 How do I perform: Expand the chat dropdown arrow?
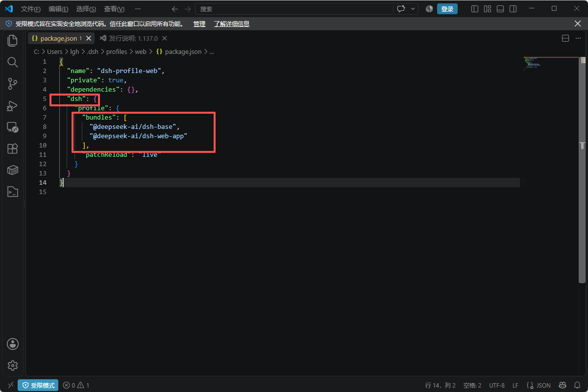coord(413,9)
